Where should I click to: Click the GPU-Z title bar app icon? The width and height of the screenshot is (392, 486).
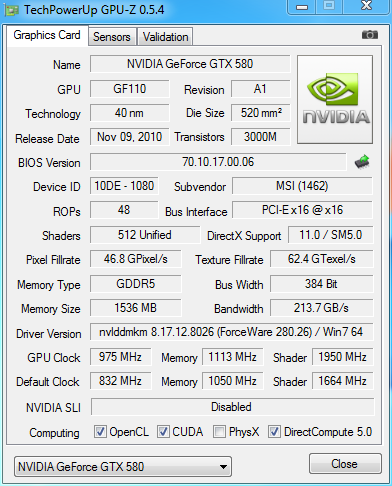11,10
